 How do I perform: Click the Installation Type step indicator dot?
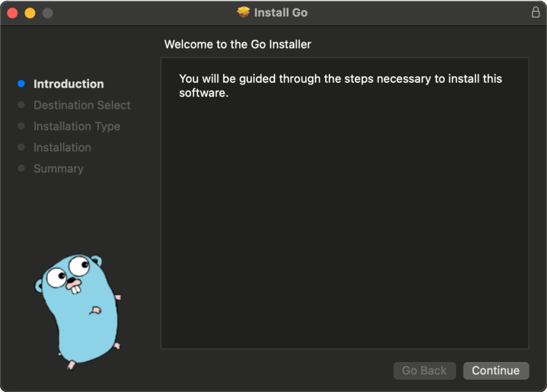(x=21, y=126)
